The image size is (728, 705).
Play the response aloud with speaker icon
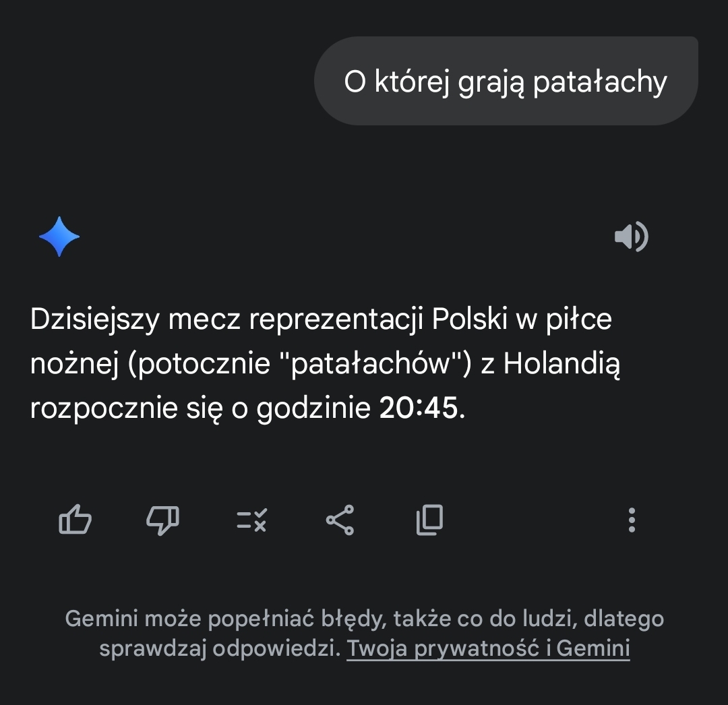point(631,237)
